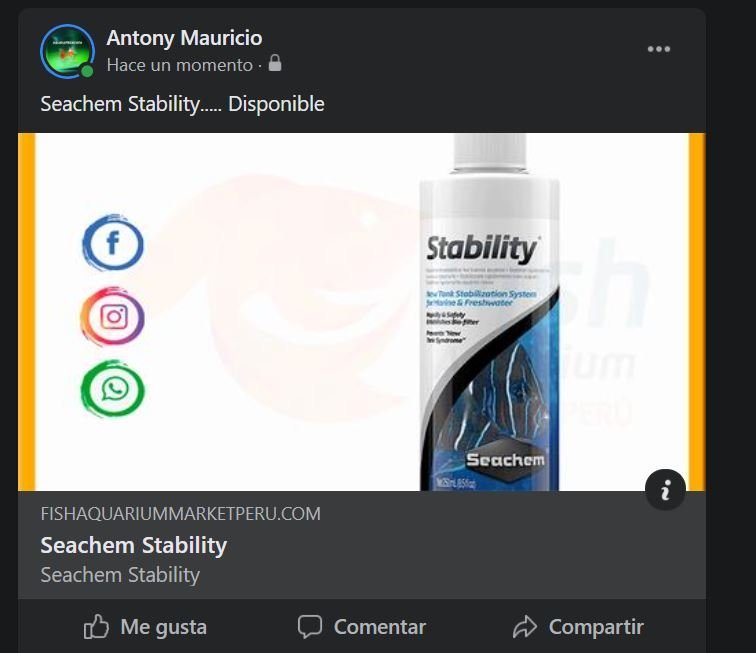Click the thumbs-up Me gusta icon
756x653 pixels.
click(96, 626)
